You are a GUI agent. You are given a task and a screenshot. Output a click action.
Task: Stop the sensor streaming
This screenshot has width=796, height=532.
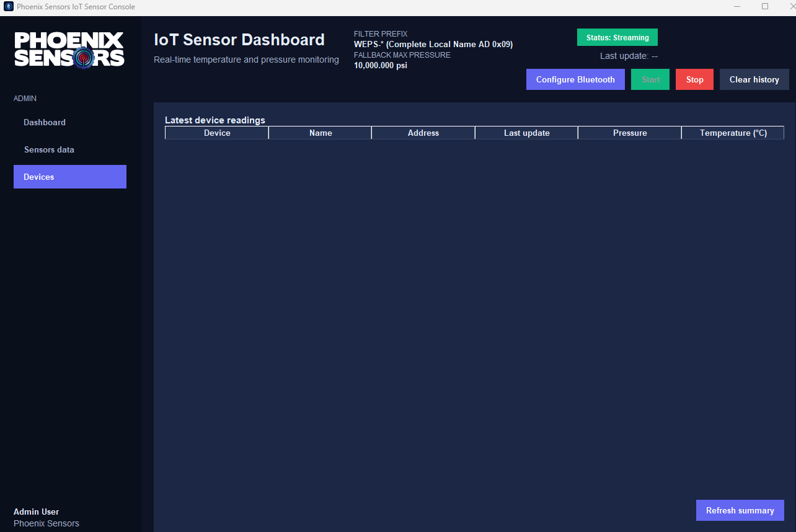tap(694, 79)
